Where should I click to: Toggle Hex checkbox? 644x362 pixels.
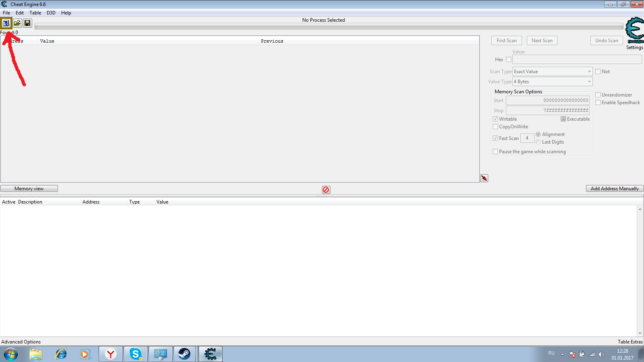(508, 60)
